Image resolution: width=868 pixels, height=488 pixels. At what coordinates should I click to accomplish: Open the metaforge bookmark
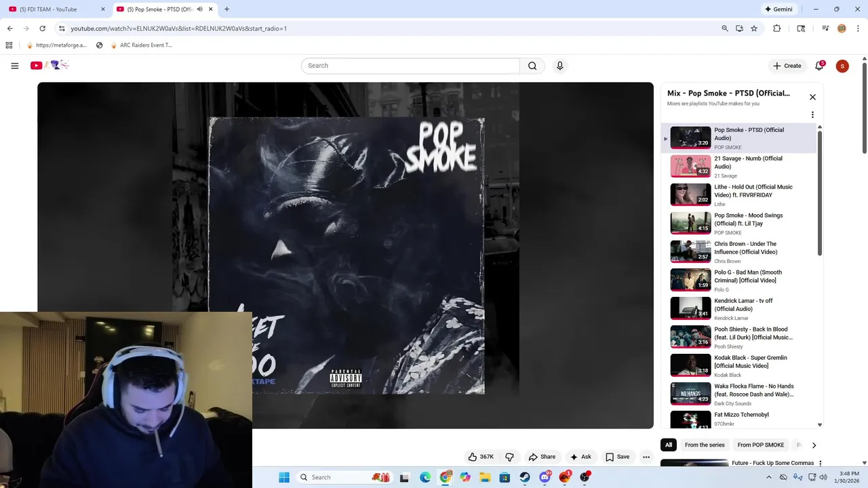(x=56, y=45)
